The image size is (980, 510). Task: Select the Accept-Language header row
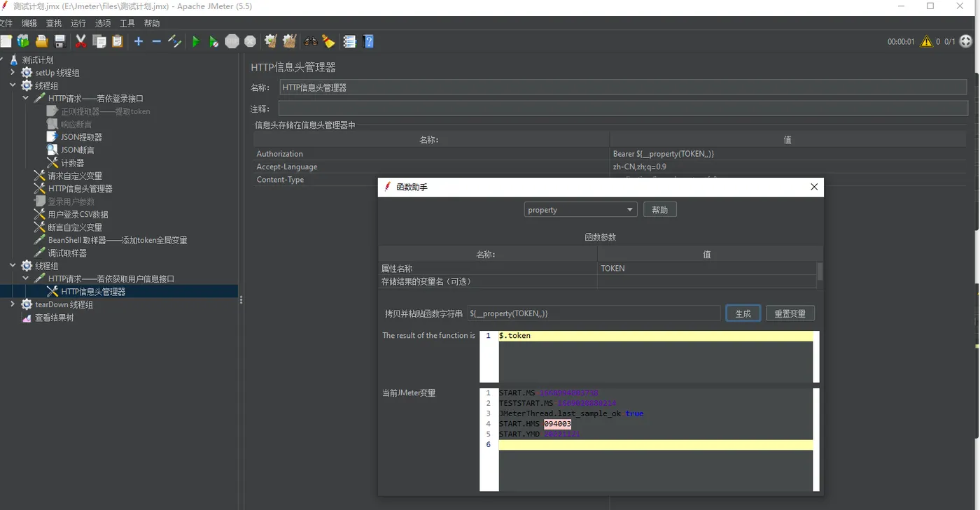(431, 167)
